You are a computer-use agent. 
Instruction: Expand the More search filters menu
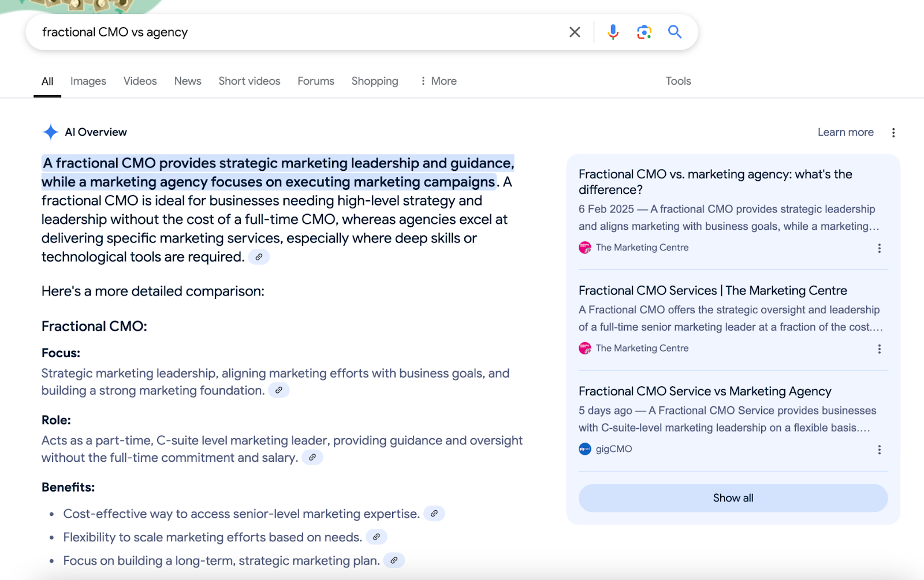[x=439, y=81]
